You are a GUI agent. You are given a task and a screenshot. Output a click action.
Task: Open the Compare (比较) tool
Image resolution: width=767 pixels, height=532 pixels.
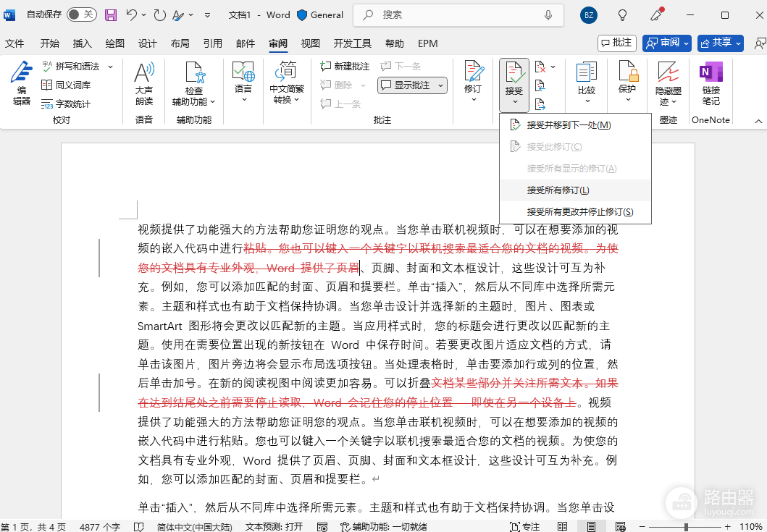587,82
